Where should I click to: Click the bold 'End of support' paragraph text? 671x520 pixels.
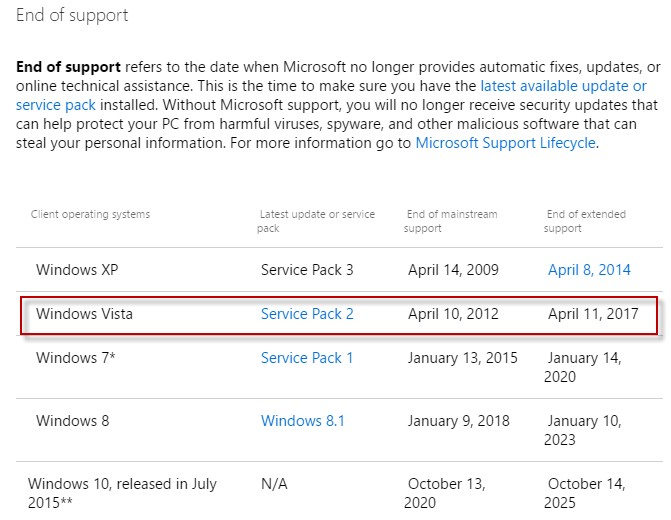pos(68,67)
